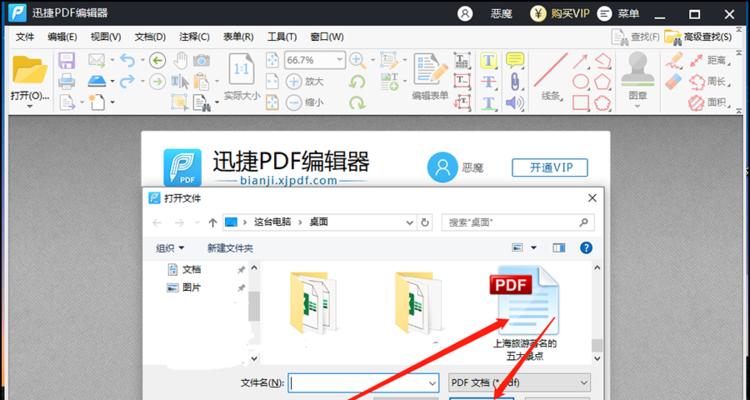This screenshot has width=750, height=400.
Task: Open the 窗口(W) menu
Action: pos(327,37)
